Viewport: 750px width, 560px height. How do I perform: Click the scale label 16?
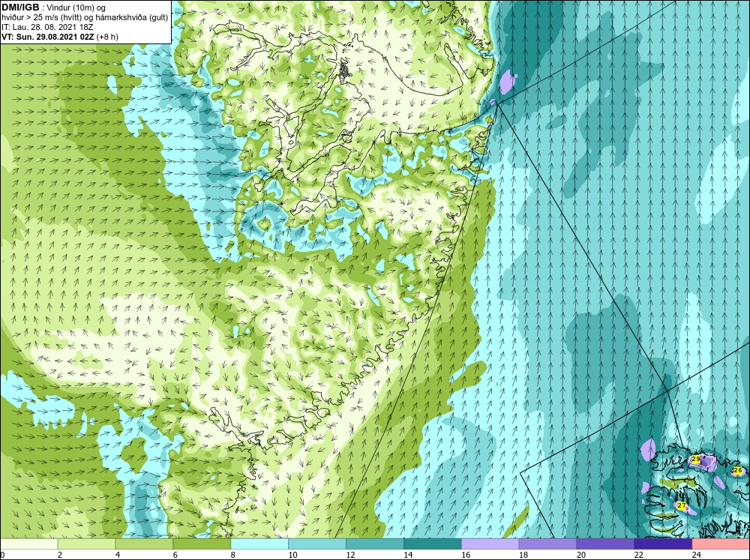point(466,555)
